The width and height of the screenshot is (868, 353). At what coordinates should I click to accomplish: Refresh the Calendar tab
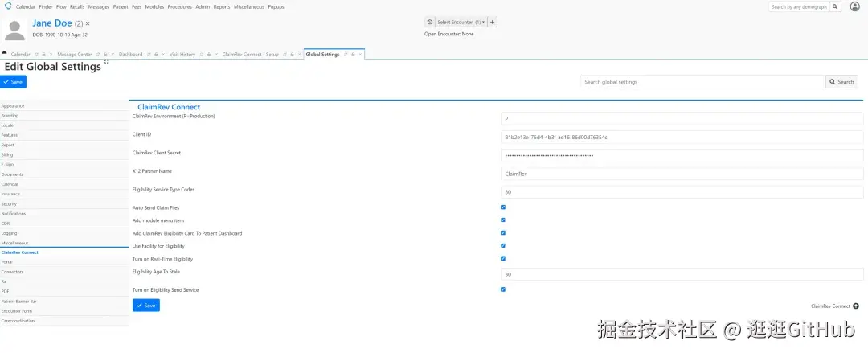(36, 55)
